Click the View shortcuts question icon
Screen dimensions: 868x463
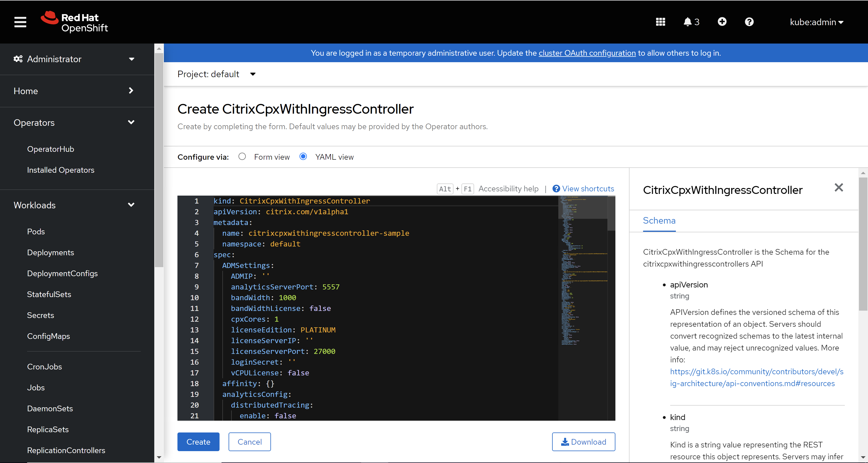click(556, 189)
